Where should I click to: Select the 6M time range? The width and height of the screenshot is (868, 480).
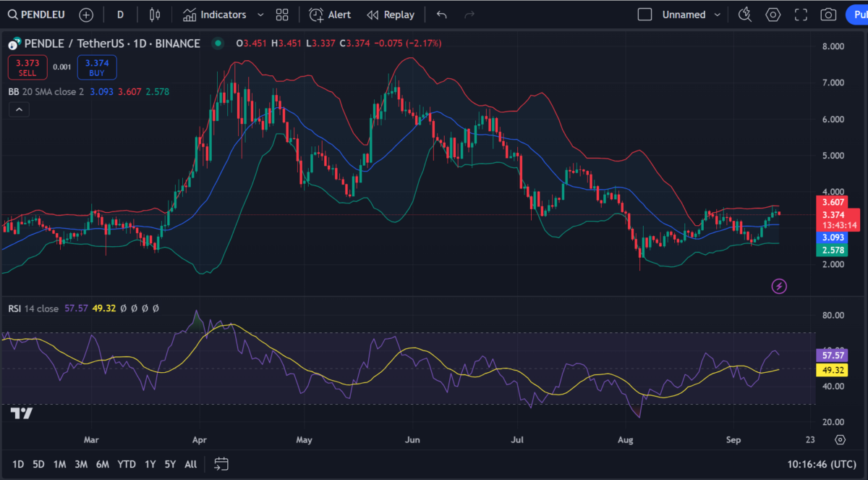[x=103, y=463]
